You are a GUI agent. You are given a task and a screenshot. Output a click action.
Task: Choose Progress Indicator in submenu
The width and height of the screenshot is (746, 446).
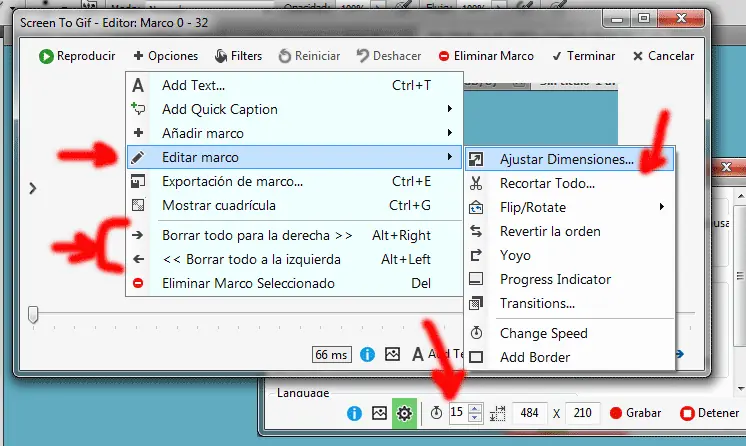tap(569, 279)
